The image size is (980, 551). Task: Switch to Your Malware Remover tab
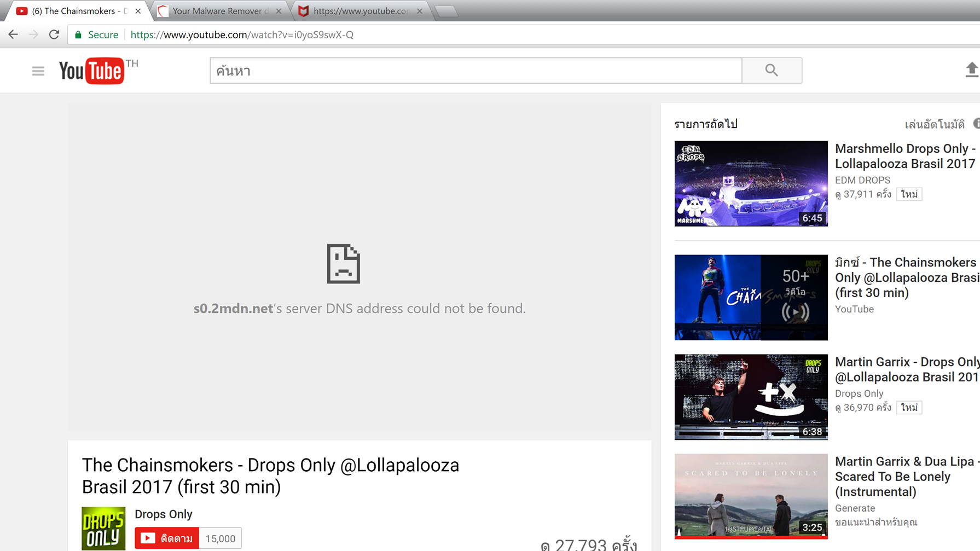pos(219,11)
